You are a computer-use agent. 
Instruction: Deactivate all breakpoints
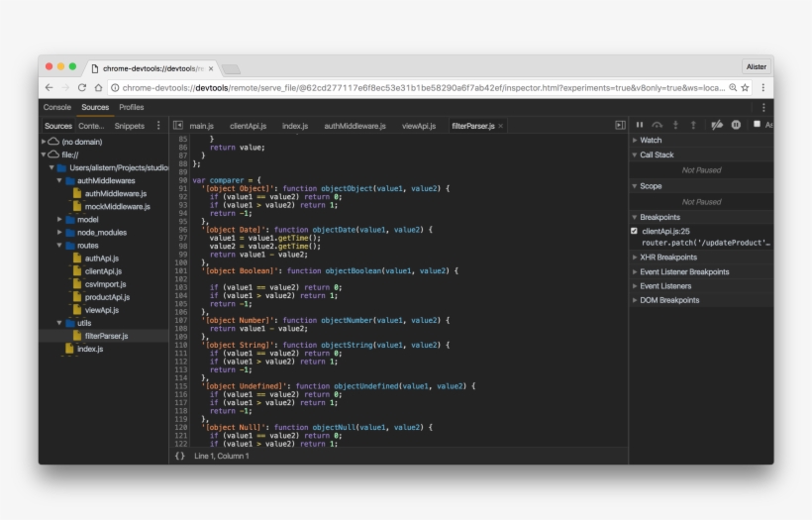717,125
